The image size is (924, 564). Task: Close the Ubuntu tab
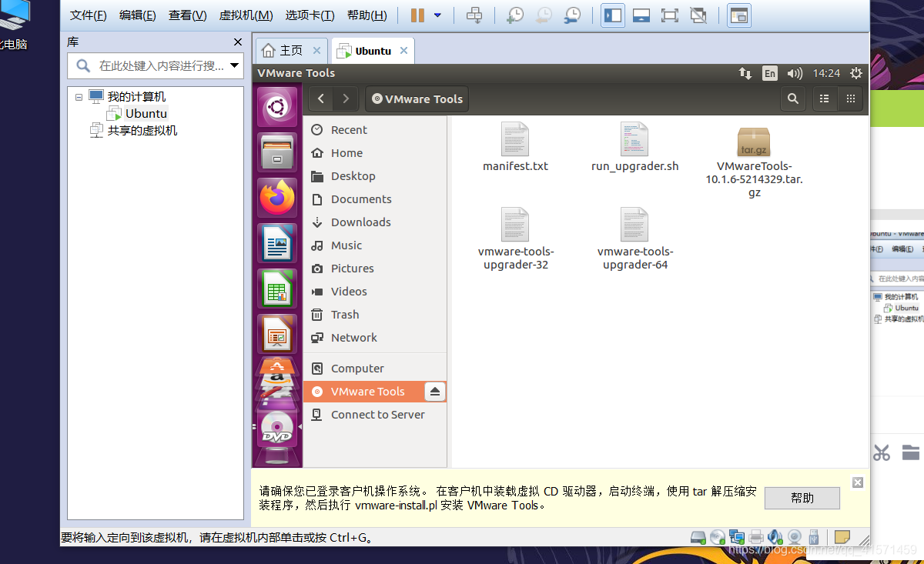click(x=403, y=51)
